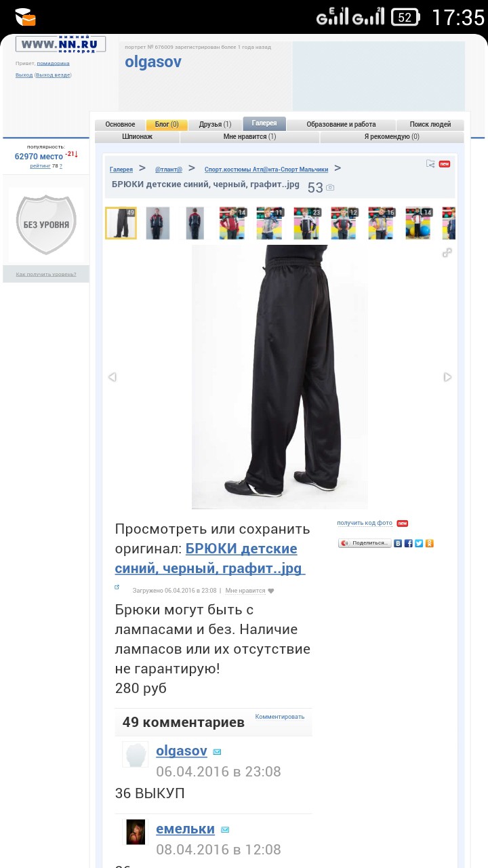The image size is (488, 868).
Task: Click the Комментировать link
Action: pyautogui.click(x=280, y=716)
